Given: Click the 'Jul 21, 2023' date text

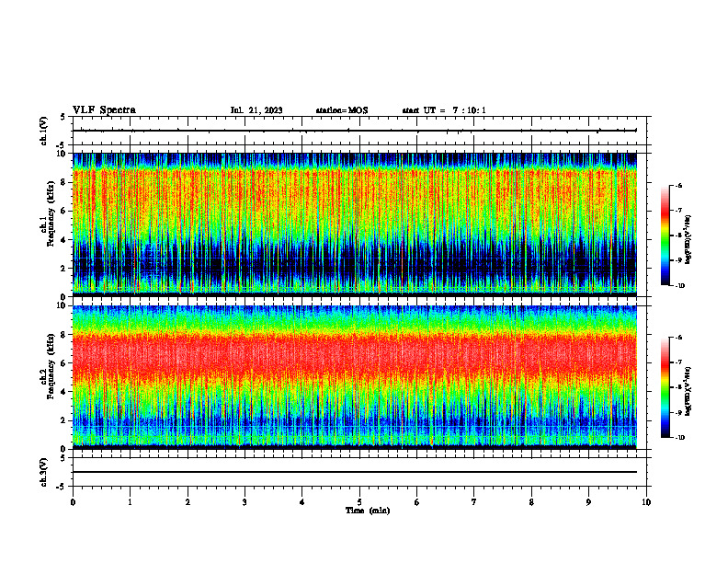Looking at the screenshot, I should click(256, 110).
